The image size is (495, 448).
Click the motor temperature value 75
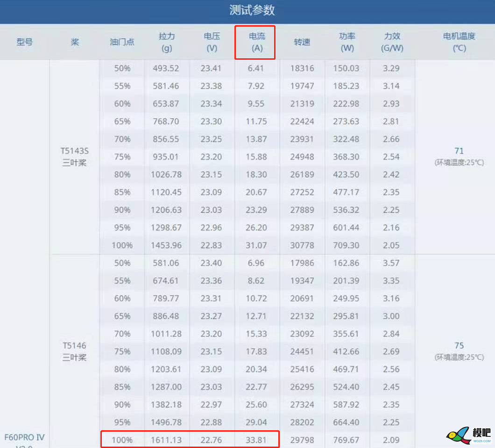[459, 345]
